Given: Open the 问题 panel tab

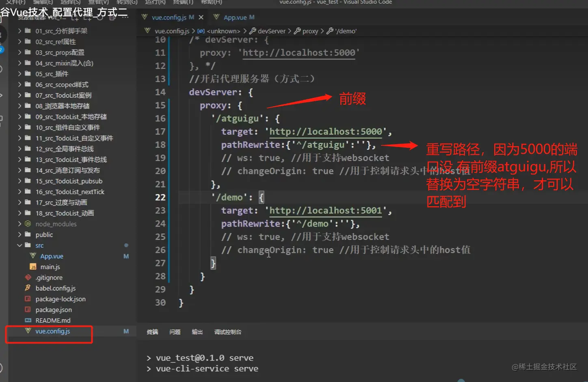Looking at the screenshot, I should coord(175,332).
